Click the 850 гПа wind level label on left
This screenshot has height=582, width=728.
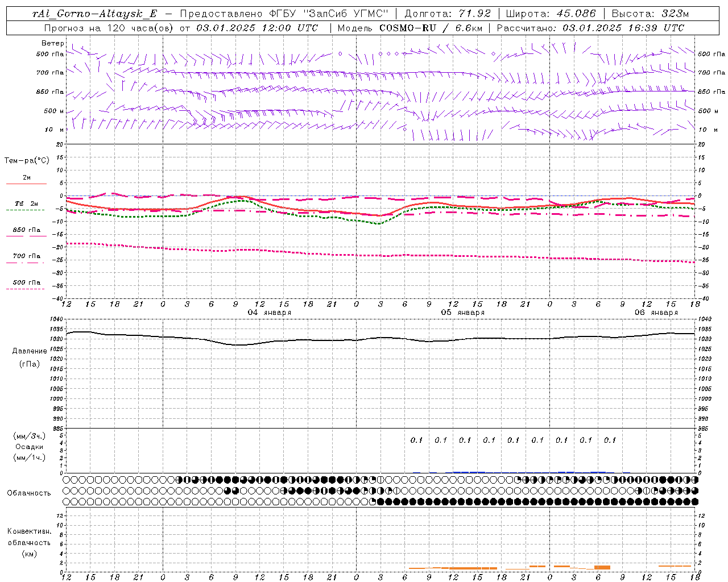click(50, 92)
